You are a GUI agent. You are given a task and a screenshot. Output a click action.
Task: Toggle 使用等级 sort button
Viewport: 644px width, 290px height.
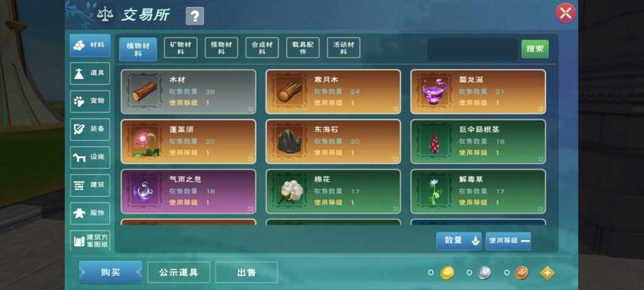click(x=508, y=241)
